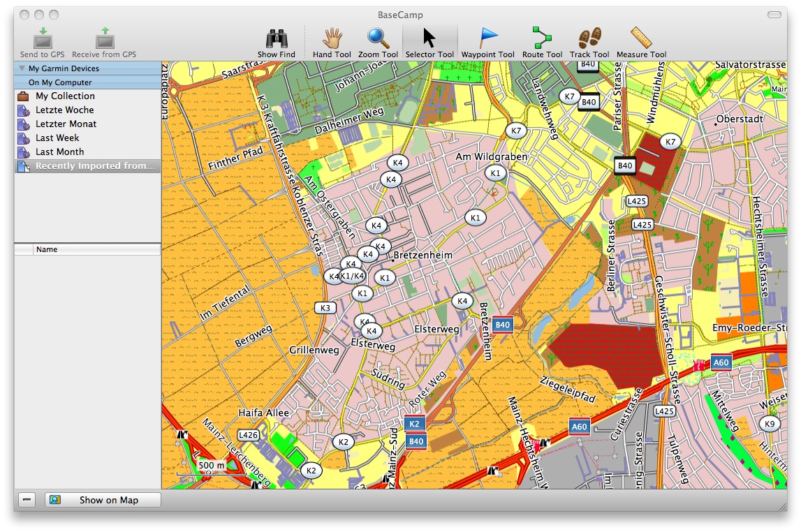This screenshot has width=801, height=532.
Task: Click the Oberstadt place label
Action: coord(740,119)
